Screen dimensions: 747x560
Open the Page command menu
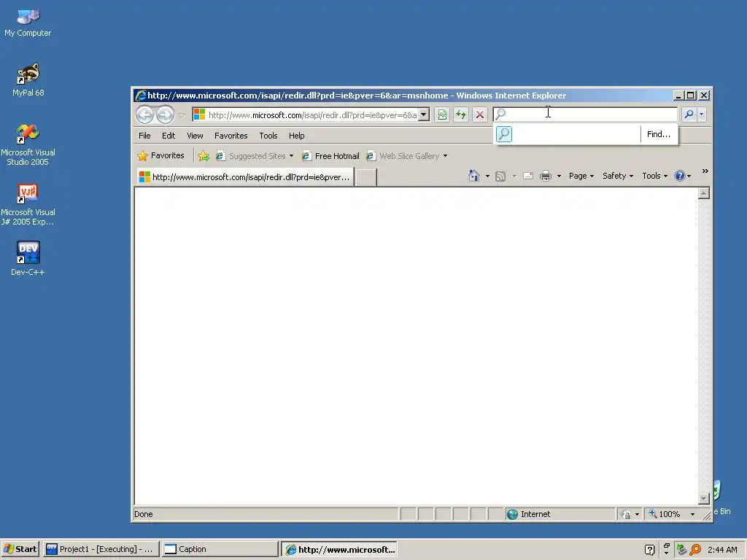click(x=581, y=176)
